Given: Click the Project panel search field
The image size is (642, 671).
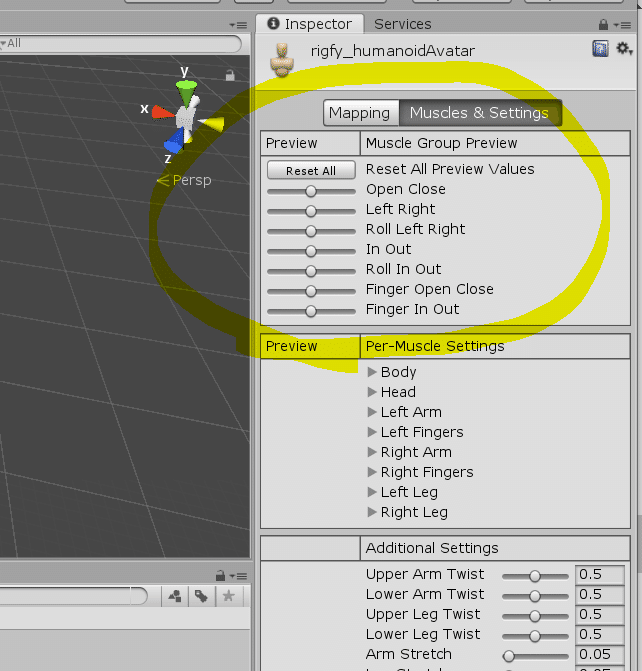Looking at the screenshot, I should pos(73,596).
